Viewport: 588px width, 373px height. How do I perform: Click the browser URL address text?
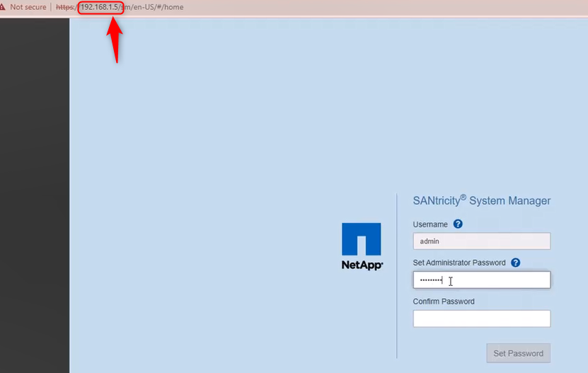point(120,7)
